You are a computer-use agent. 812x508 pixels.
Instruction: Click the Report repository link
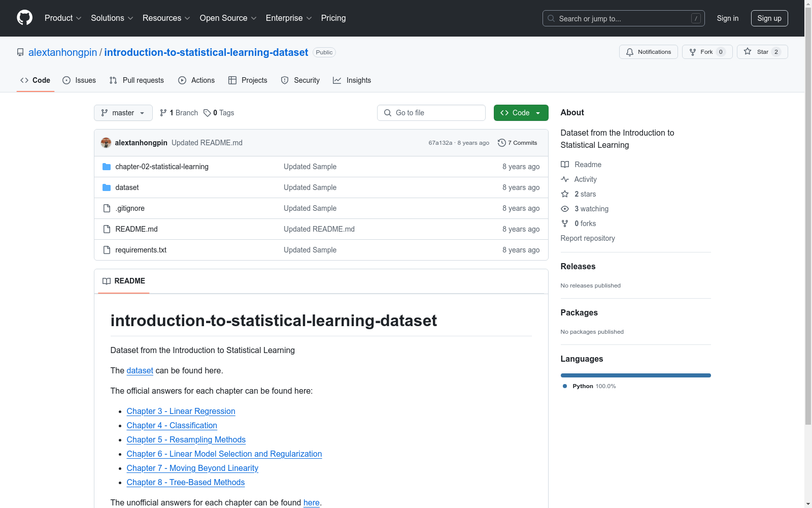coord(588,238)
